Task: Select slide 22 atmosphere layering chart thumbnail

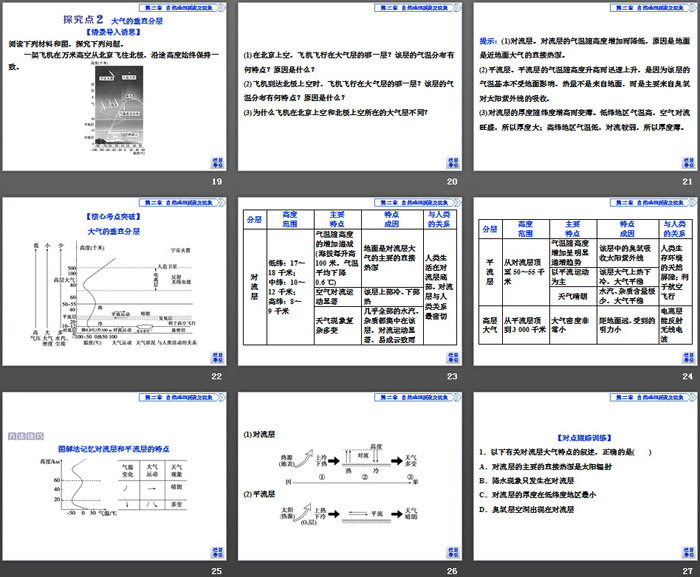Action: point(114,281)
